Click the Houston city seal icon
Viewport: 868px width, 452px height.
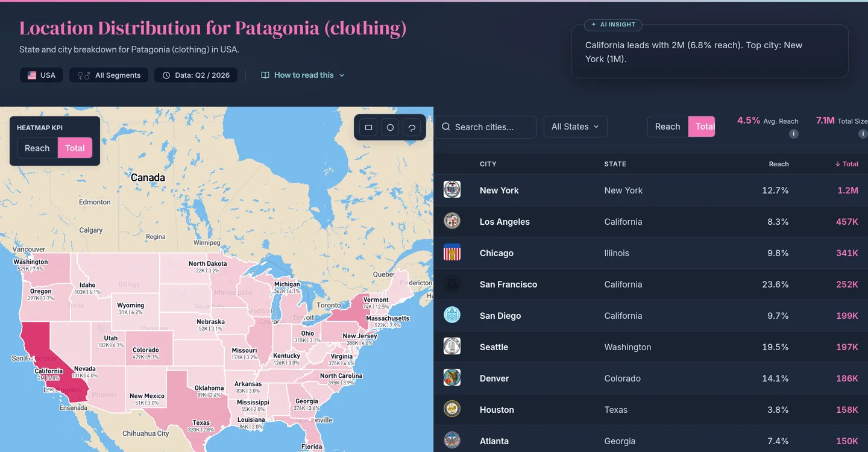pos(452,409)
